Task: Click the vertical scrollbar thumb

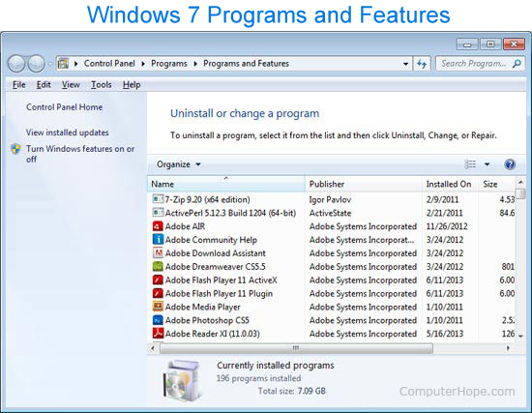Action: click(x=520, y=193)
